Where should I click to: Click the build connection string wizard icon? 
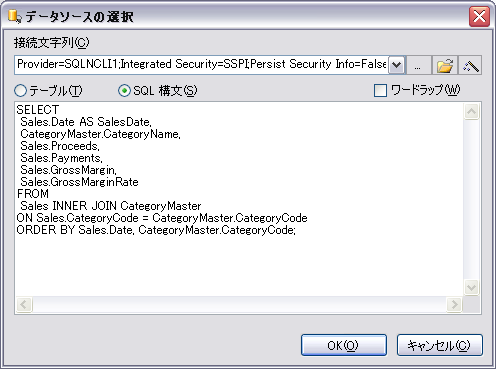pos(470,65)
